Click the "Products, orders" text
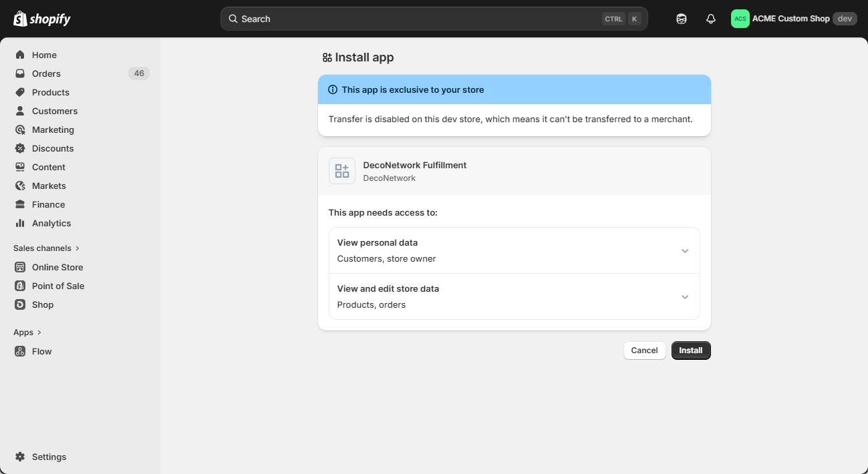This screenshot has width=868, height=474. 372,304
